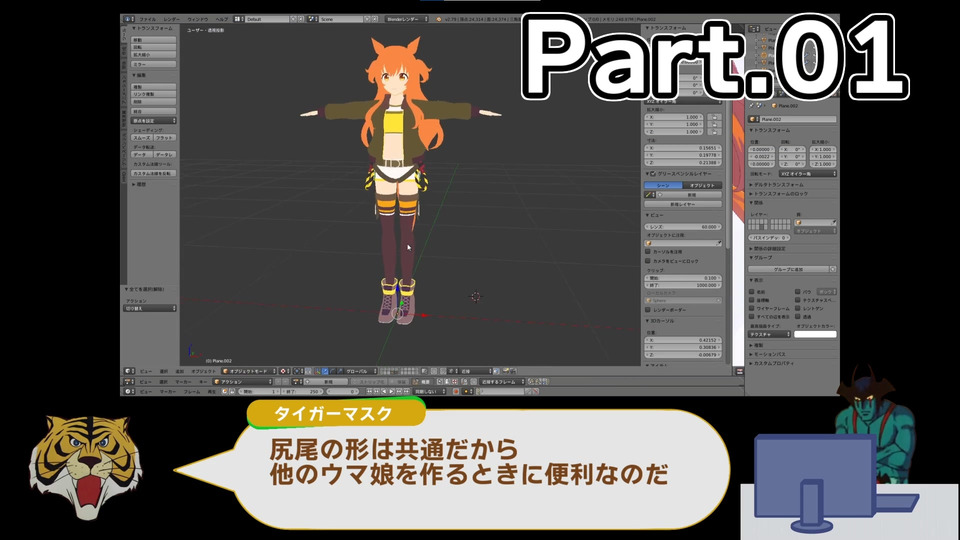
Task: Expand デルタトランスフォーム section
Action: (x=777, y=184)
